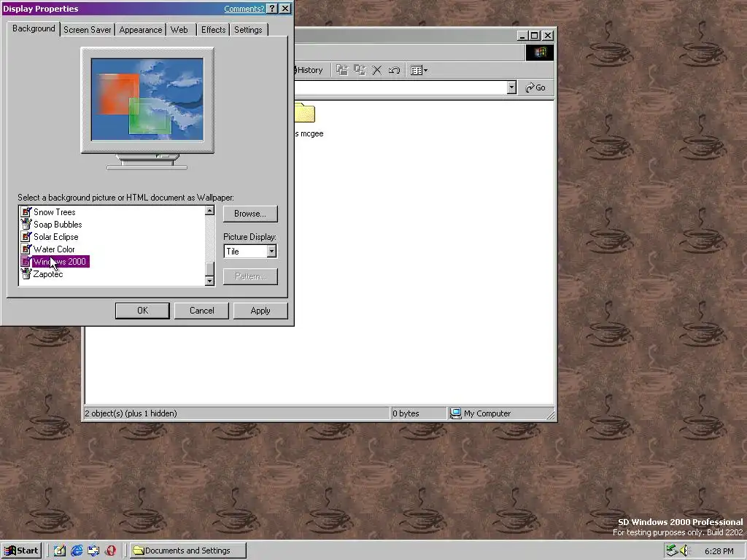
Task: Click the Zapotec file icon
Action: pos(26,274)
